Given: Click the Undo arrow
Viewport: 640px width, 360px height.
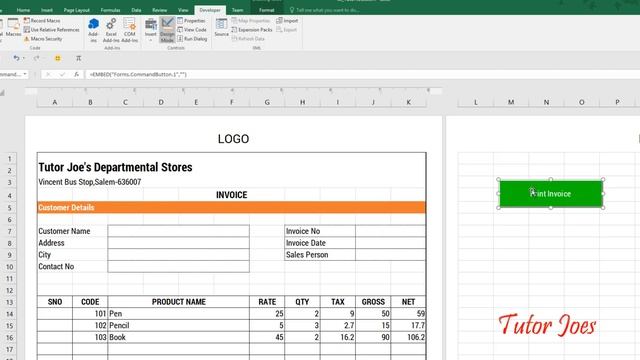Looking at the screenshot, I should tap(16, 58).
